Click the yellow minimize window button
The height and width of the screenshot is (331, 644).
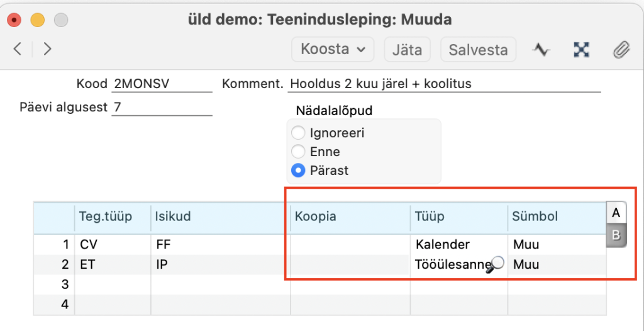point(37,20)
